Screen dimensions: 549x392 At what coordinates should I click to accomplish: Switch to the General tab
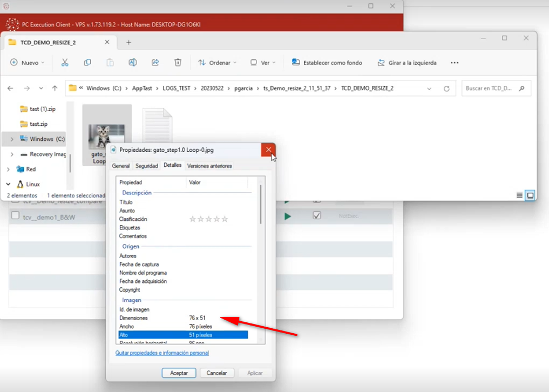[x=121, y=166]
